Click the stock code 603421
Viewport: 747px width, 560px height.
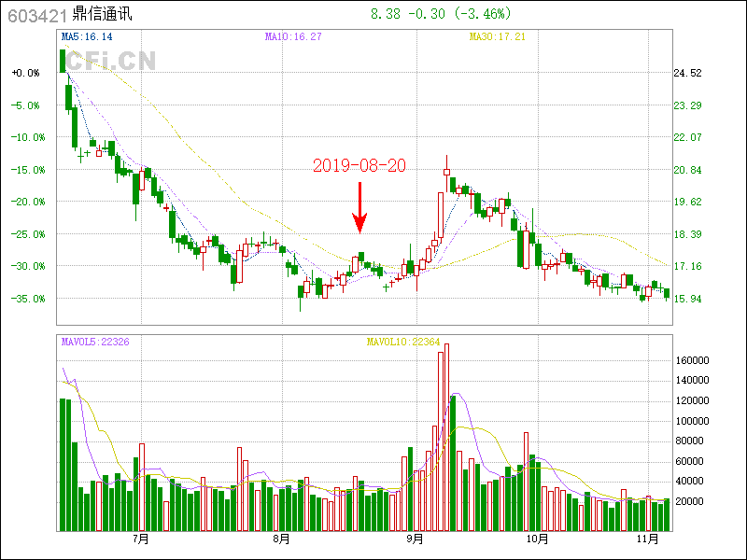pos(33,15)
